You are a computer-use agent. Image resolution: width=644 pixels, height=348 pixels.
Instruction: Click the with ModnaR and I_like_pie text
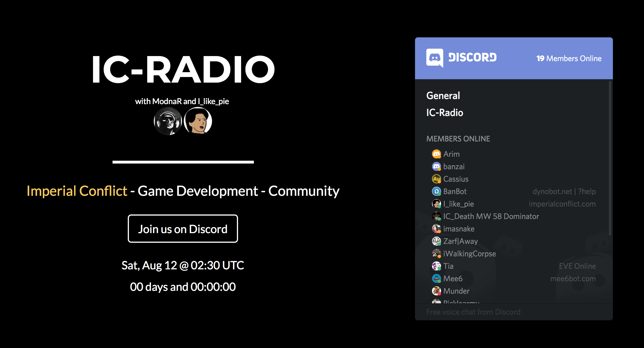coord(182,101)
